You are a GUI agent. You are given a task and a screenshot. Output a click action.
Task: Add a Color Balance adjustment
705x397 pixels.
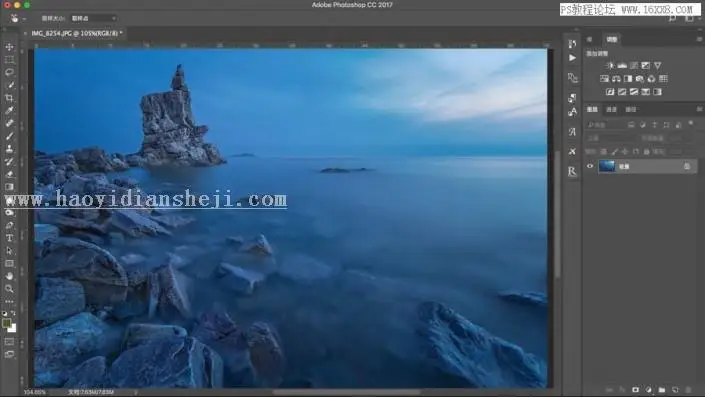pyautogui.click(x=616, y=79)
